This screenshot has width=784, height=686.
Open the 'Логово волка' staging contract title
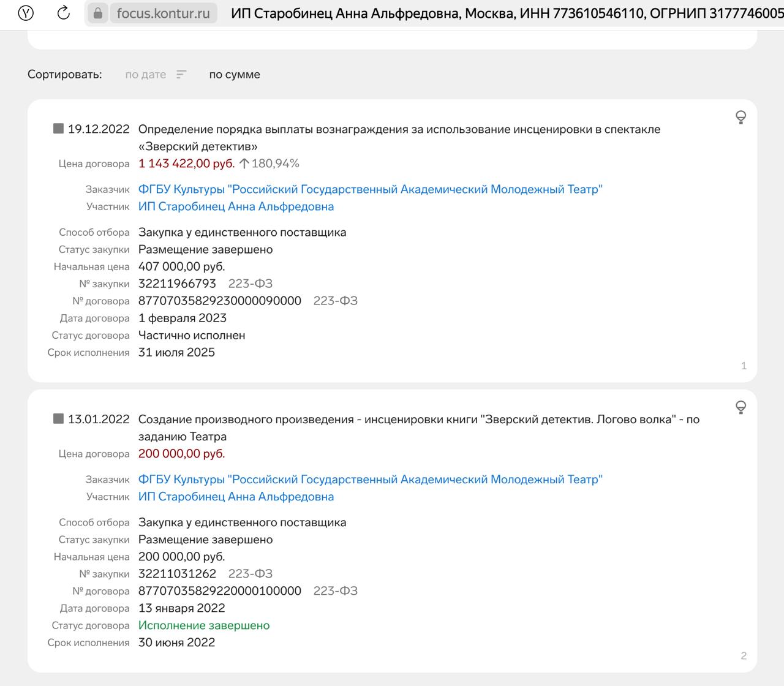point(418,420)
